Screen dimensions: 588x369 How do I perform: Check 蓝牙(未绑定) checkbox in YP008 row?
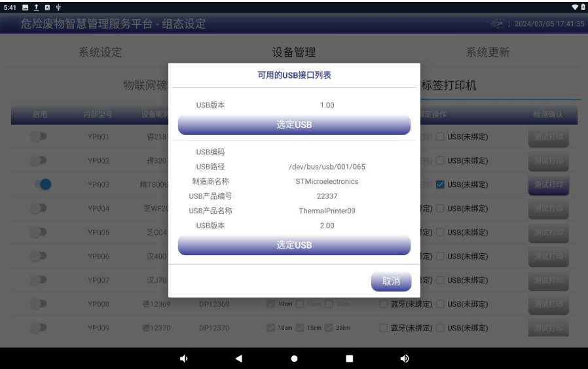384,304
